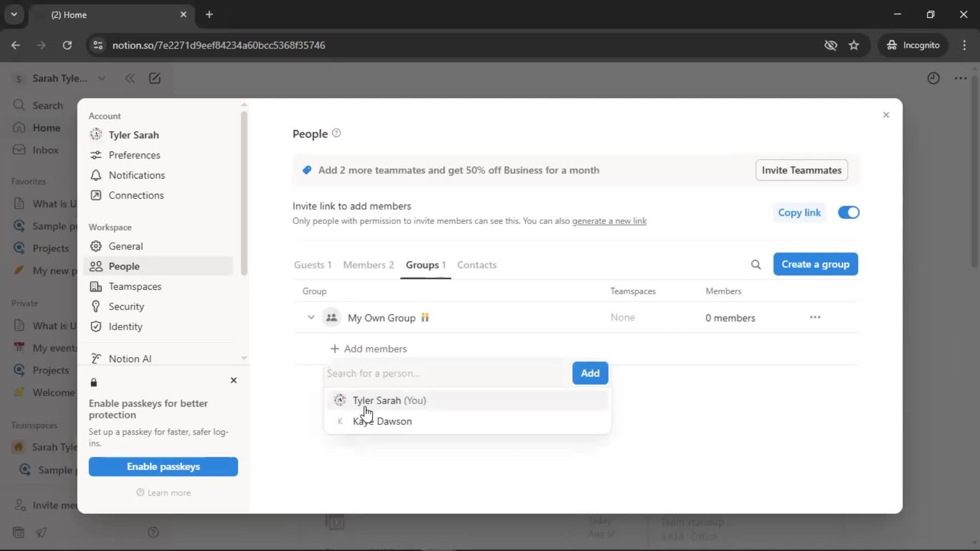Open a new browser tab
The width and height of the screenshot is (980, 551).
(209, 14)
